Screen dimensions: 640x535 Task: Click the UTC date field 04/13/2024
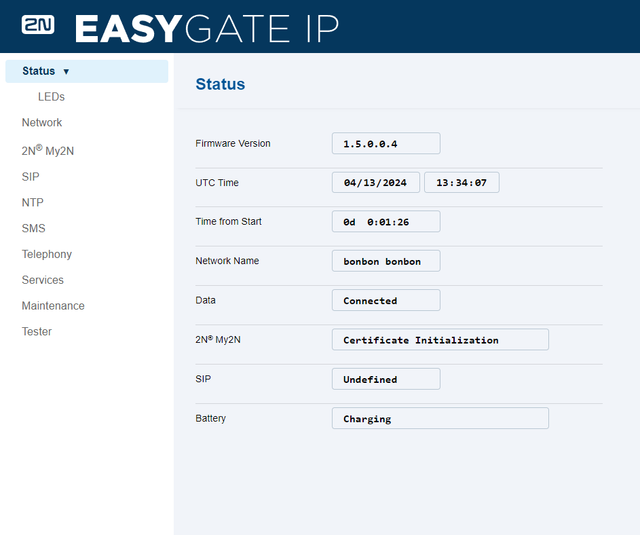point(376,182)
